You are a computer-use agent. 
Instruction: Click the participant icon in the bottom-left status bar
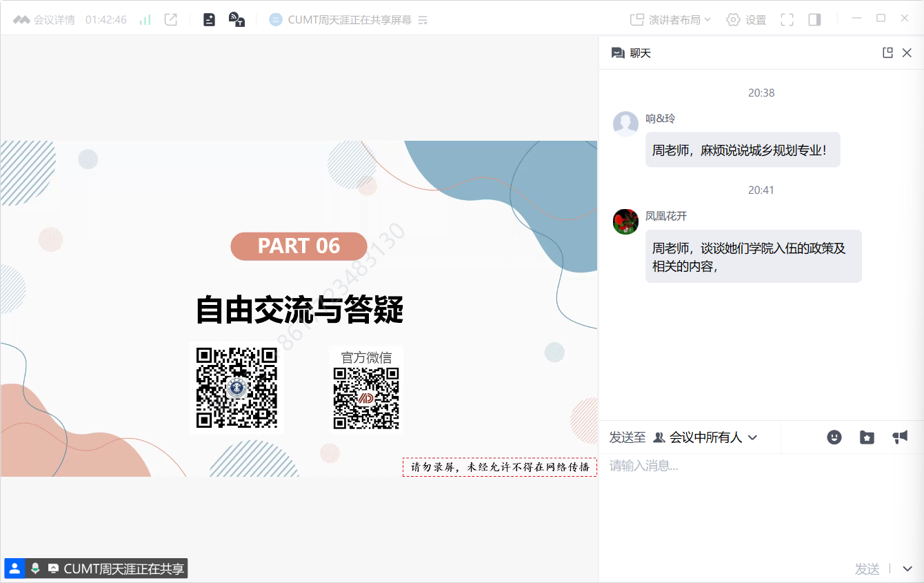[14, 569]
